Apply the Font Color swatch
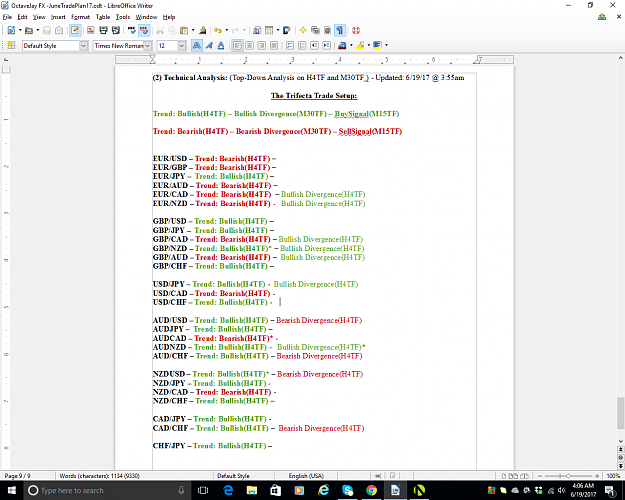Viewport: 625px width, 500px height. 342,45
